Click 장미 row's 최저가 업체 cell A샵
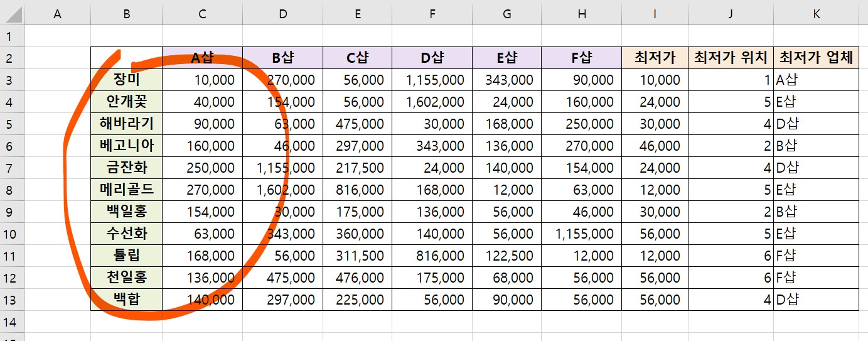Image resolution: width=868 pixels, height=341 pixels. point(816,80)
